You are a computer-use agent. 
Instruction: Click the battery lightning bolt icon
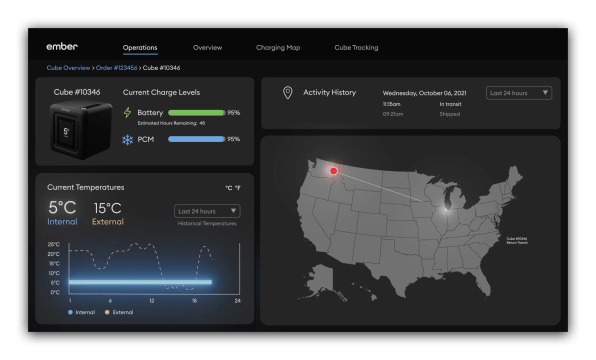pos(127,113)
